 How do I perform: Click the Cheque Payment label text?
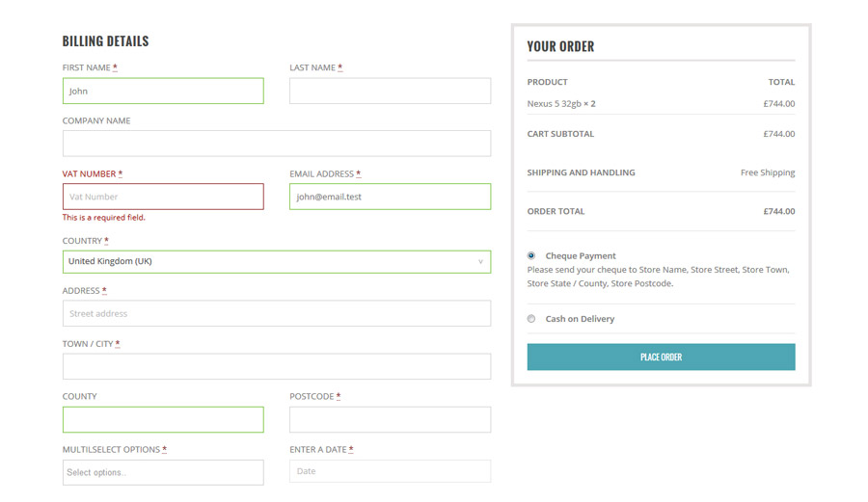pos(581,256)
